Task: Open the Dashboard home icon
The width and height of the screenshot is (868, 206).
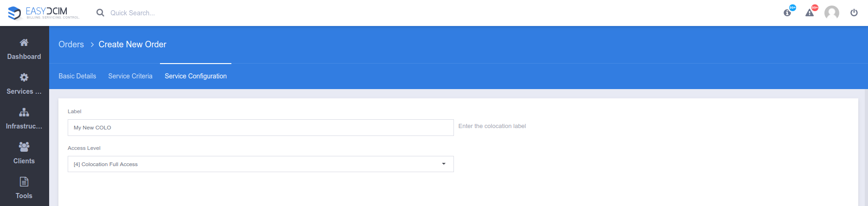Action: pyautogui.click(x=24, y=42)
